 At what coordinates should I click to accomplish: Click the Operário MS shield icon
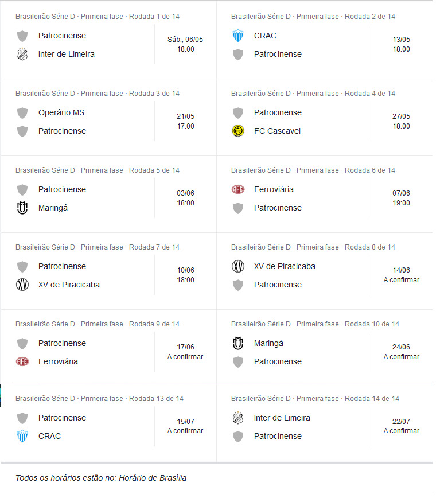coord(22,112)
